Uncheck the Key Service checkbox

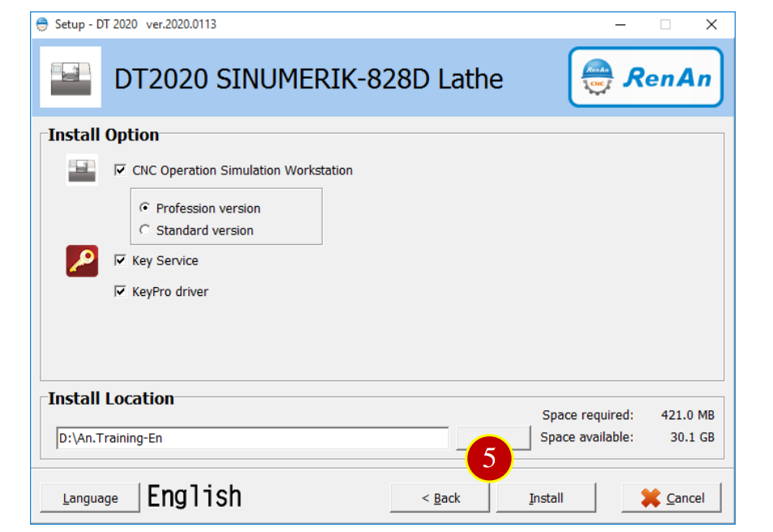(120, 260)
